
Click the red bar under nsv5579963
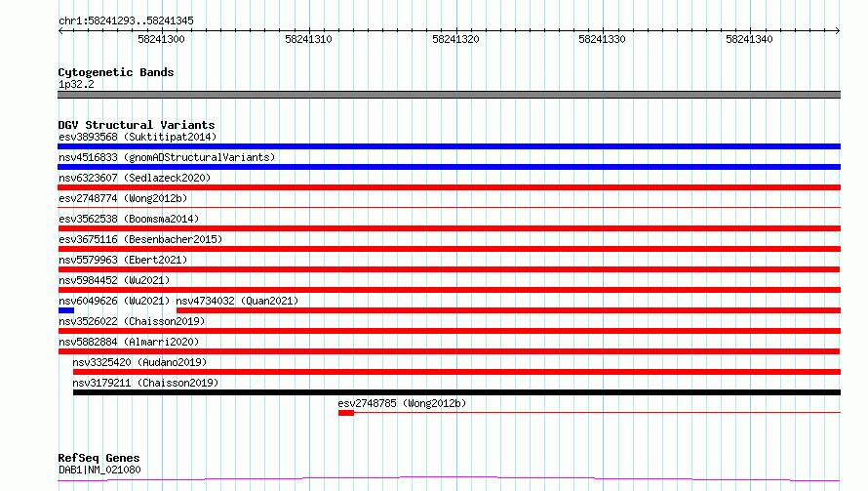449,269
